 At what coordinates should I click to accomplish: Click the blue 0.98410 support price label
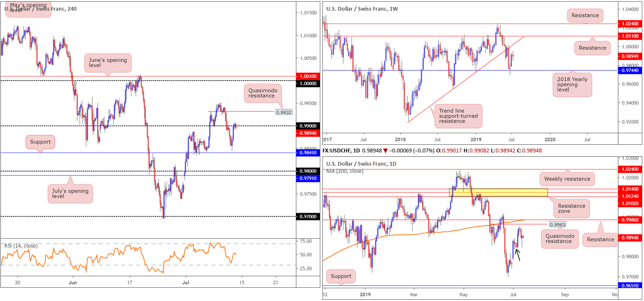click(x=308, y=152)
